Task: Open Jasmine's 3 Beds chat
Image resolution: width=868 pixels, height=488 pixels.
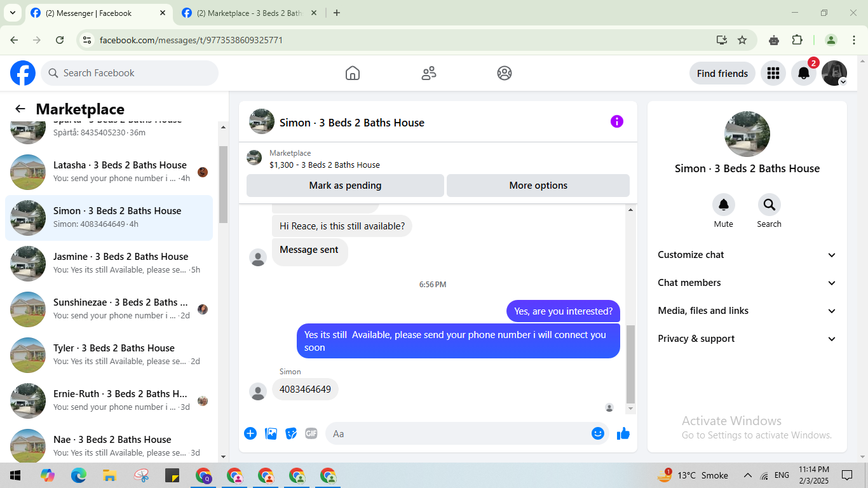Action: 109,264
